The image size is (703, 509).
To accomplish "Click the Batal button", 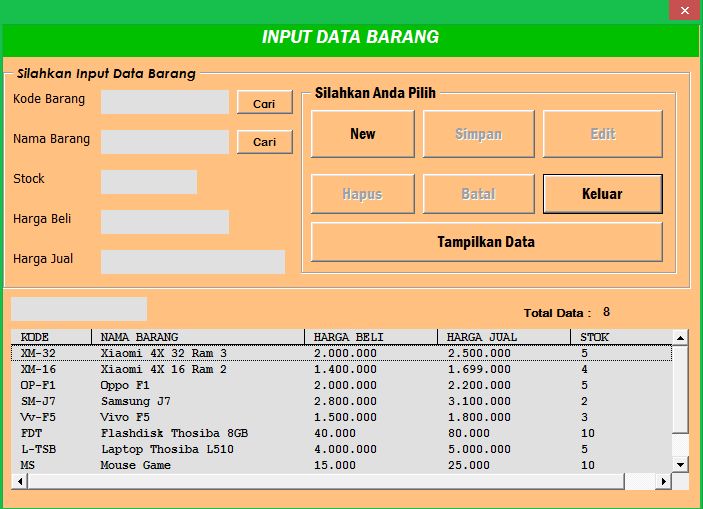I will (x=478, y=194).
